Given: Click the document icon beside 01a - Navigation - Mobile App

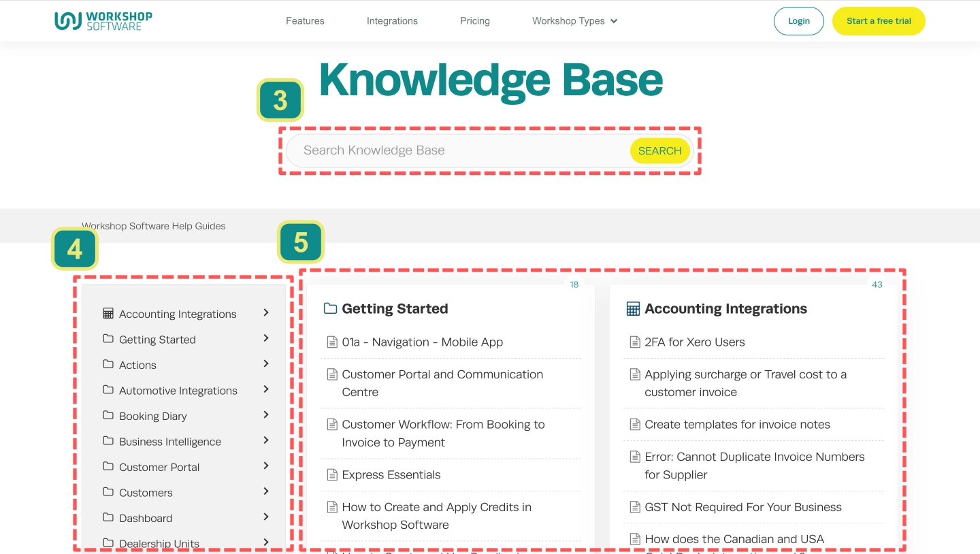Looking at the screenshot, I should click(332, 342).
